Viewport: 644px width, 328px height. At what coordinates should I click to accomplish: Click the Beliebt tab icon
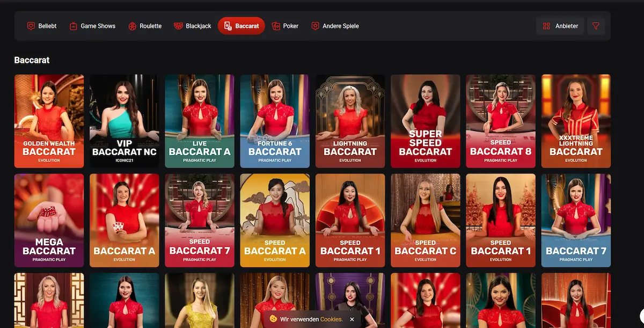click(x=31, y=26)
